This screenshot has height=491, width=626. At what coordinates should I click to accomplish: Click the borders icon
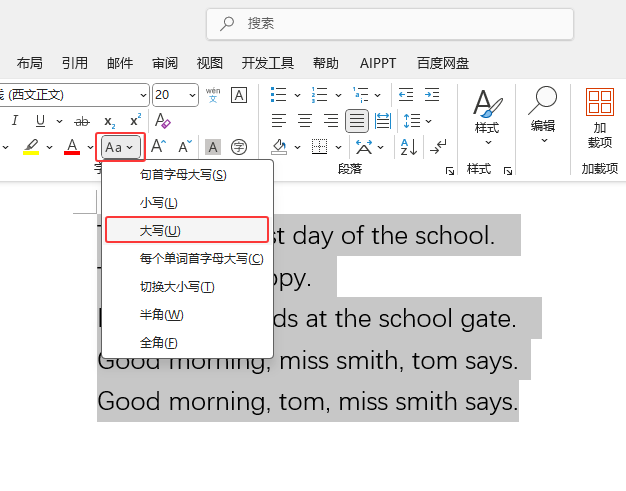pos(319,147)
